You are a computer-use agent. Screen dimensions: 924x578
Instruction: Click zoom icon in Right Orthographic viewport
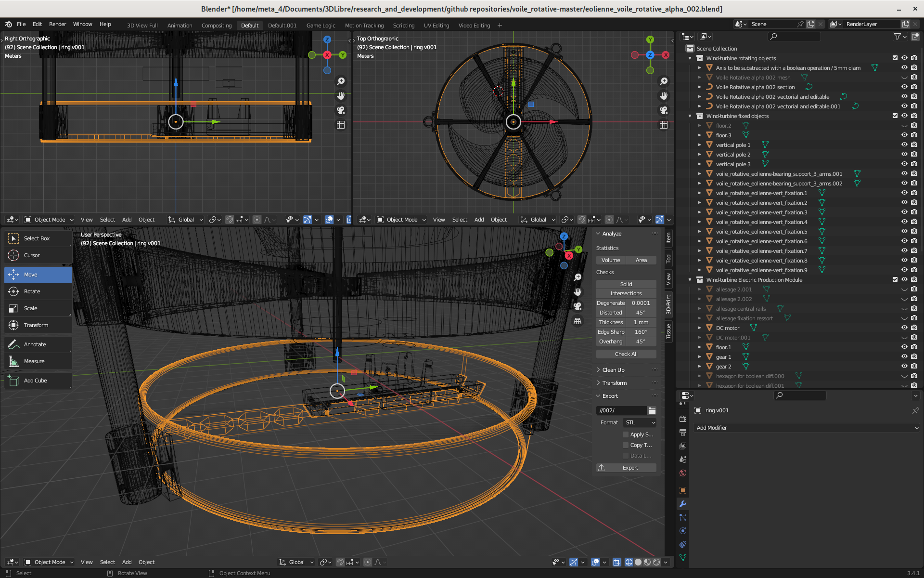(x=341, y=81)
